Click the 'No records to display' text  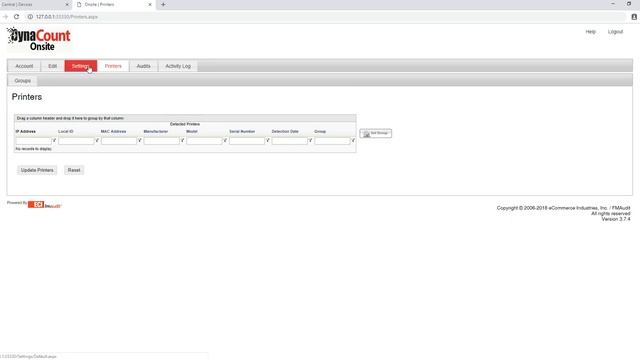coord(33,149)
